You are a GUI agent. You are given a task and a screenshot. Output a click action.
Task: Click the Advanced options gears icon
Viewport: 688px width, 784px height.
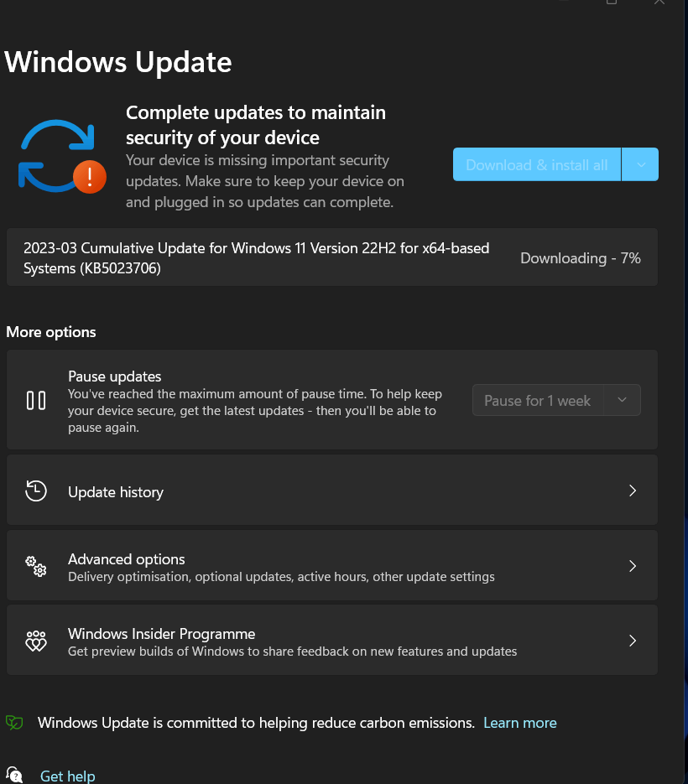tap(36, 566)
